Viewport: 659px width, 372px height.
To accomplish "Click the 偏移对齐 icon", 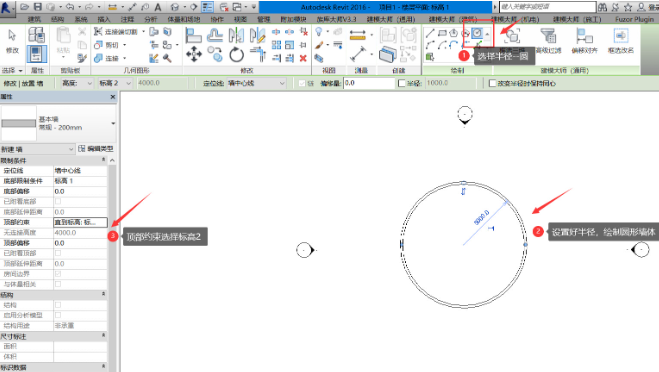I will click(x=584, y=41).
